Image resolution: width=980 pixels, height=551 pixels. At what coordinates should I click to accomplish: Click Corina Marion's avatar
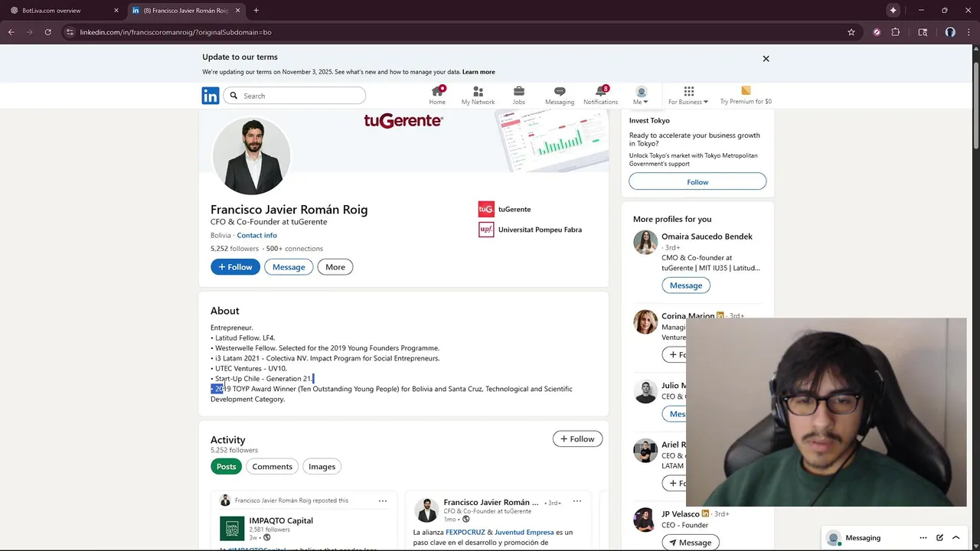[x=645, y=321]
